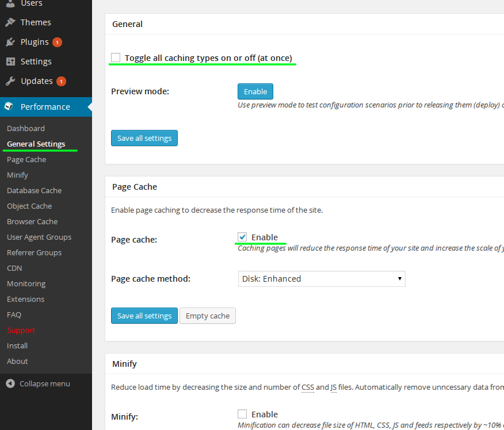
Task: Click the Page Cache section heading
Action: coord(135,187)
